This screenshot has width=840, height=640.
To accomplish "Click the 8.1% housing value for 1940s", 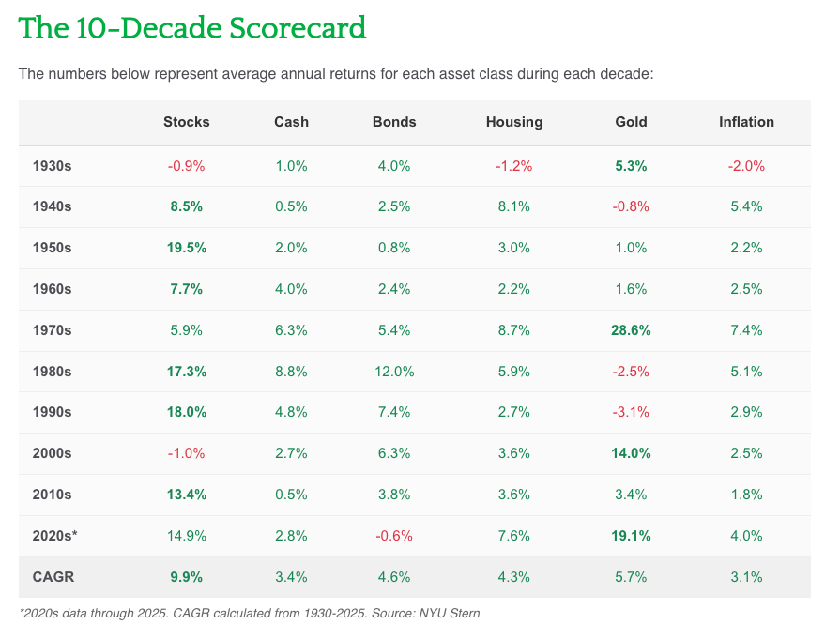I will (x=514, y=206).
